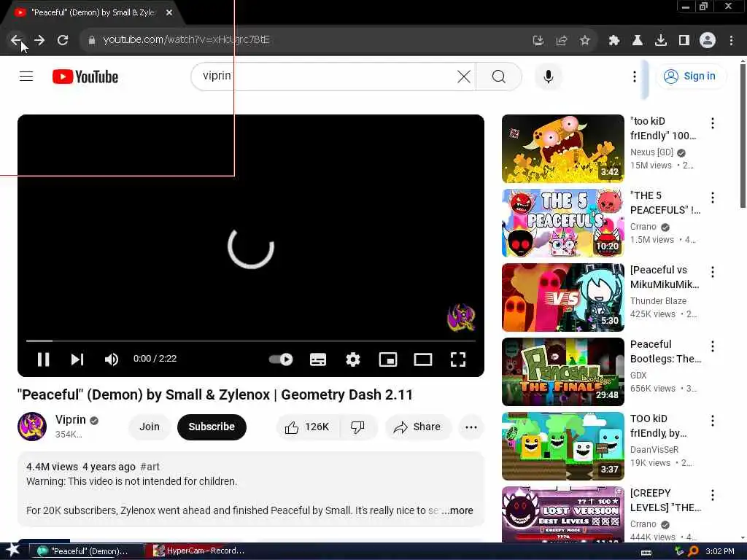Toggle the autoplay switch
The image size is (747, 560).
pos(281,359)
